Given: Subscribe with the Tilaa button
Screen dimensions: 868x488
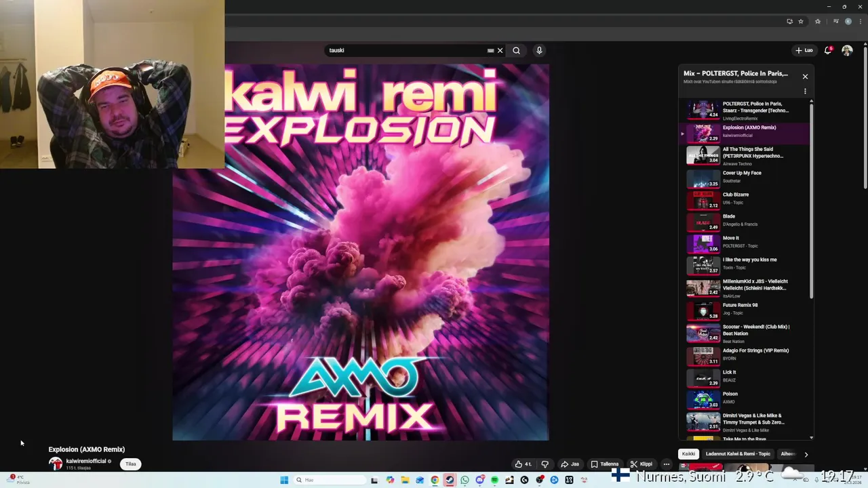Looking at the screenshot, I should pos(131,464).
